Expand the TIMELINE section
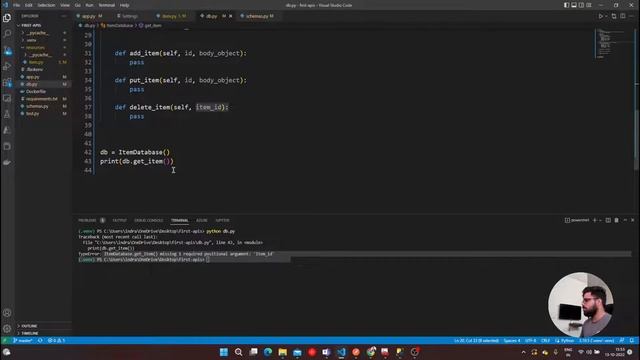The width and height of the screenshot is (640, 360). tap(29, 333)
